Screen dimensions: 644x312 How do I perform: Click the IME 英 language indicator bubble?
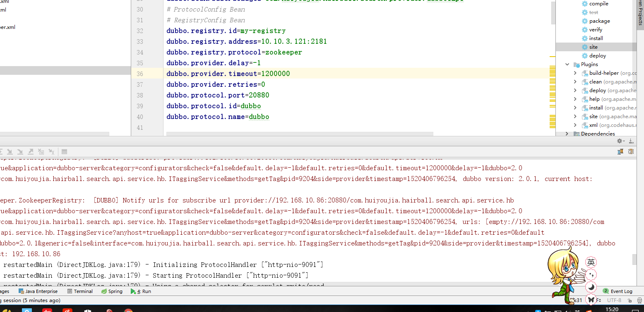[591, 262]
